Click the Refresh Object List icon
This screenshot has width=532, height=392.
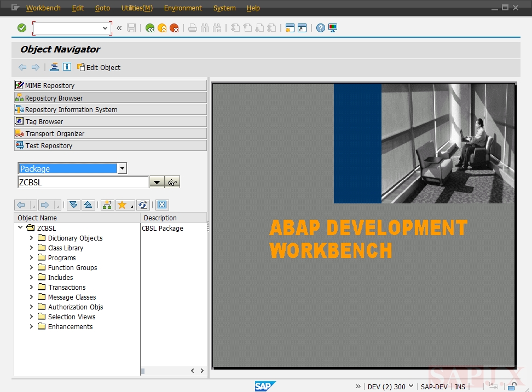pyautogui.click(x=143, y=204)
